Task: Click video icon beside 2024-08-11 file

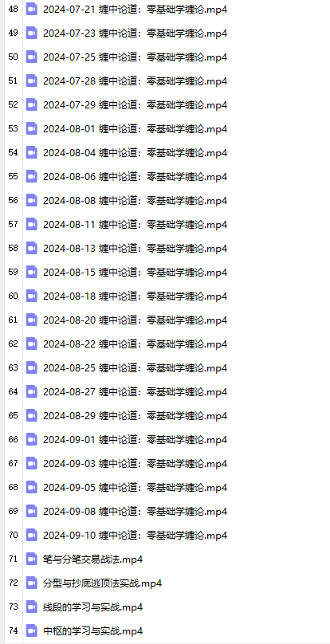Action: (32, 224)
